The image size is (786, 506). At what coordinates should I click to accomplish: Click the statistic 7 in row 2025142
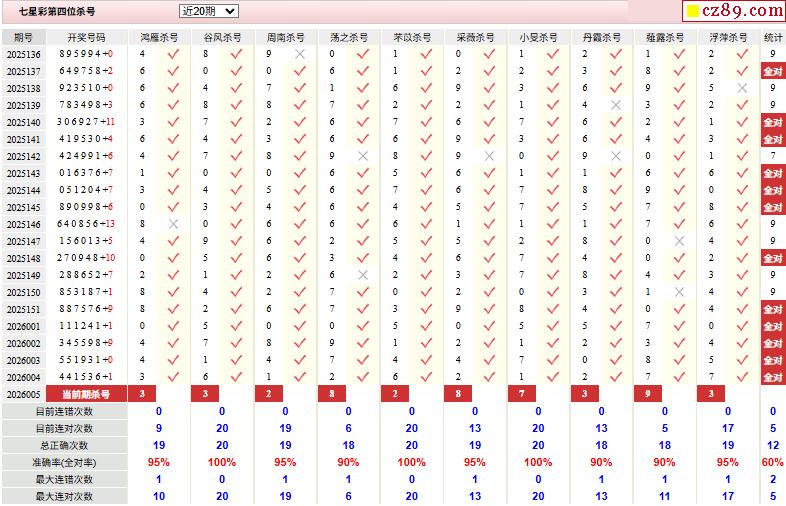click(x=772, y=156)
